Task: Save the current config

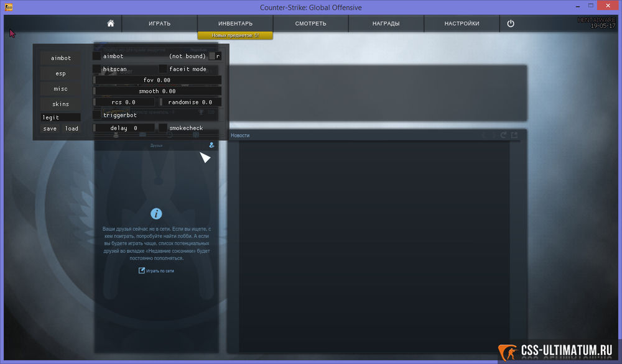Action: tap(50, 129)
